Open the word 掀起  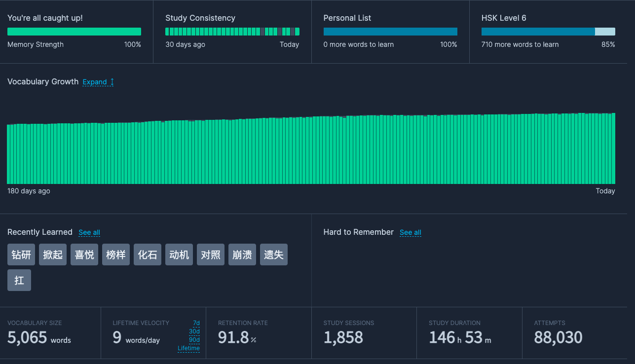(53, 255)
